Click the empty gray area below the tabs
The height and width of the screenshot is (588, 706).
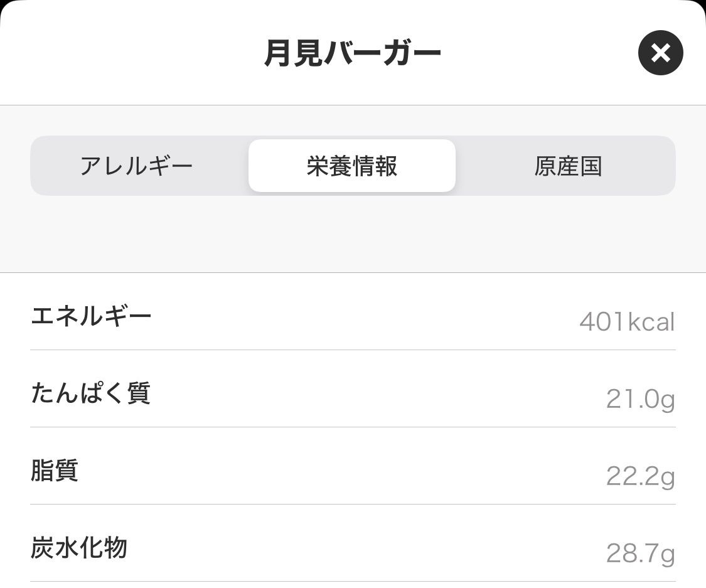(x=353, y=235)
